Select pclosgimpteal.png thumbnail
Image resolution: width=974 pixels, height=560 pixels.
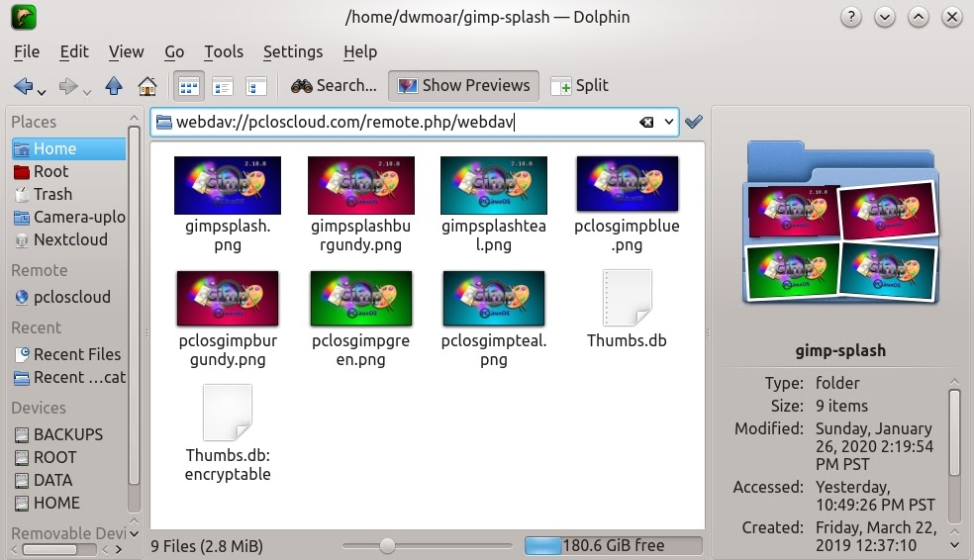[x=494, y=299]
